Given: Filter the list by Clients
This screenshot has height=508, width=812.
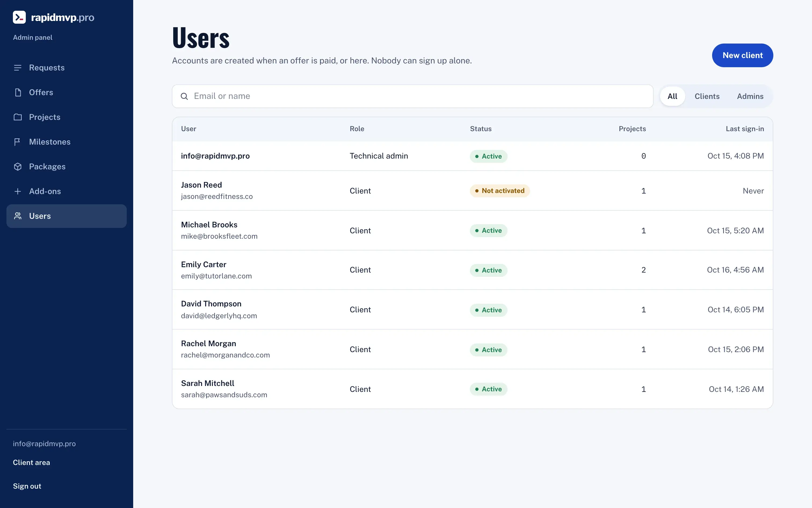Looking at the screenshot, I should point(707,96).
